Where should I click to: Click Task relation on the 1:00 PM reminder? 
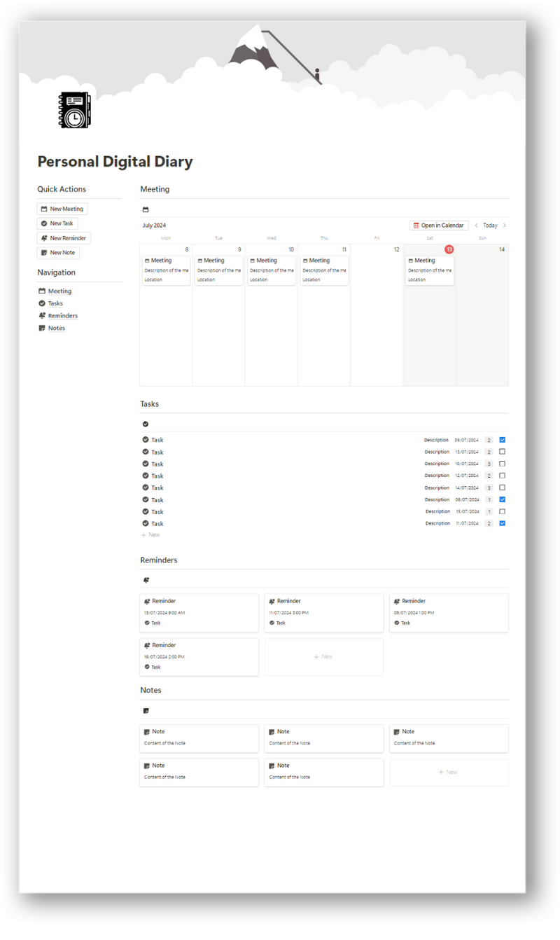402,623
